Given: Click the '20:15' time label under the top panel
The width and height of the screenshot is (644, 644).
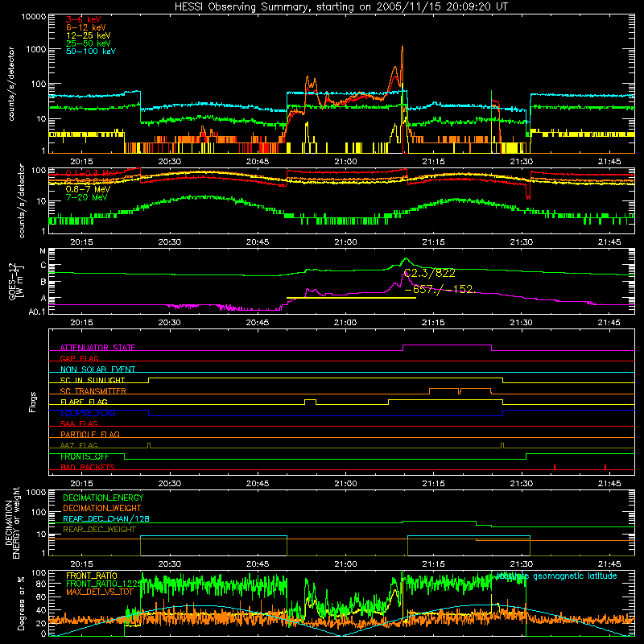Looking at the screenshot, I should click(x=82, y=162).
